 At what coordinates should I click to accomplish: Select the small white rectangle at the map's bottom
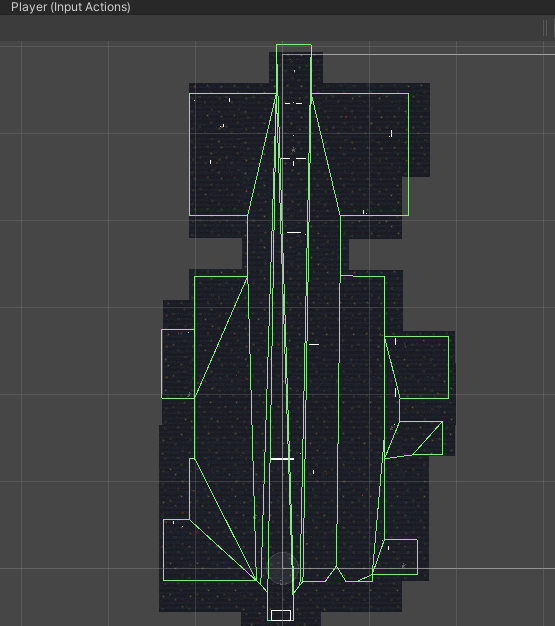[281, 615]
